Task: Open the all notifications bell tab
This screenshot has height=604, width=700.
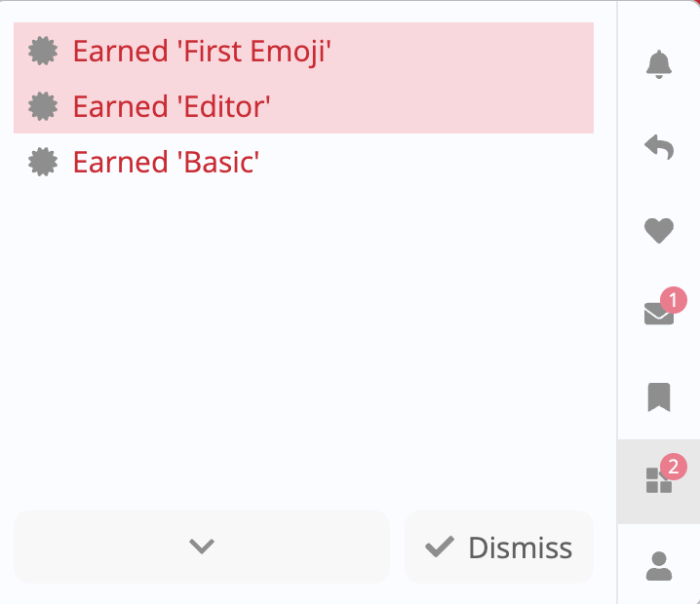Action: pos(659,64)
